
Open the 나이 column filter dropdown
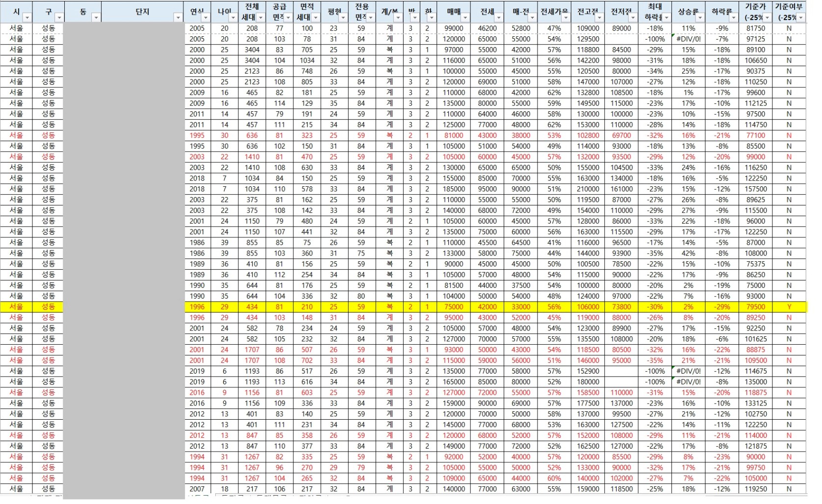pos(233,18)
